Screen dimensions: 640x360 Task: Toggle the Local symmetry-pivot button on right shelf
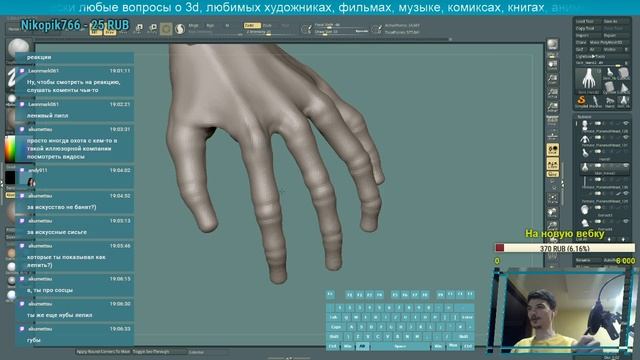553,150
